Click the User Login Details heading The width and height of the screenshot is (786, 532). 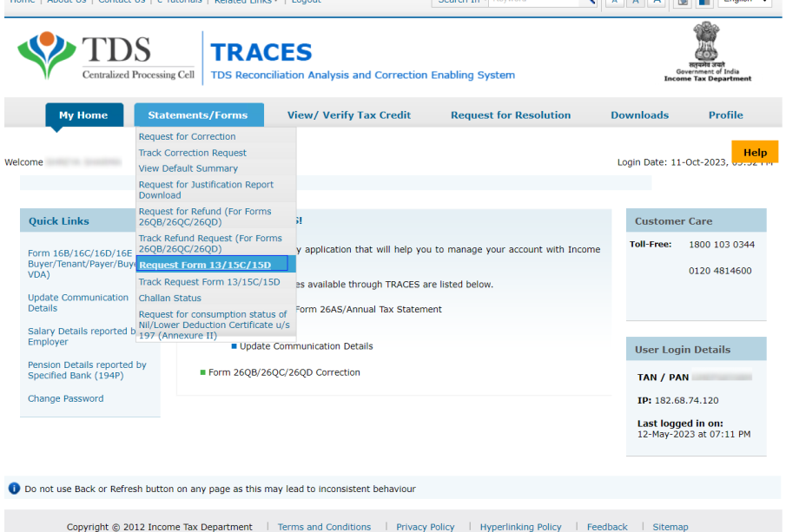coord(683,349)
